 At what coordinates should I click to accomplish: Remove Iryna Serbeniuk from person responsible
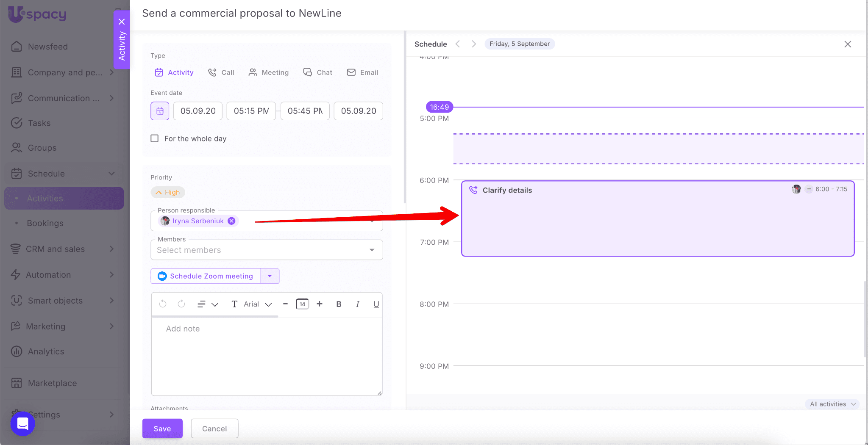231,221
